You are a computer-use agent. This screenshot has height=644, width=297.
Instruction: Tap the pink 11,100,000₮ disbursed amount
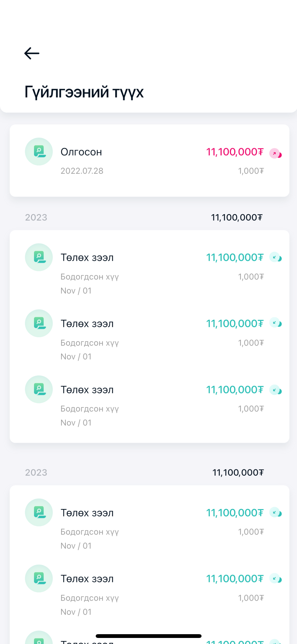pyautogui.click(x=235, y=152)
